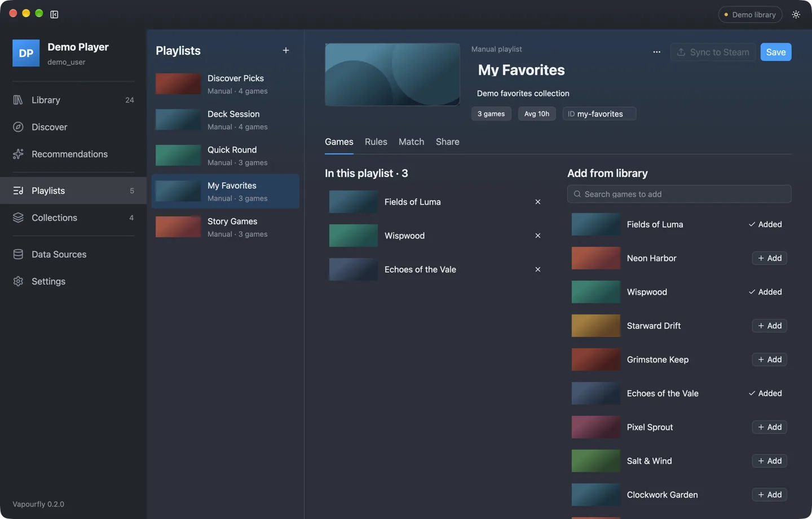The height and width of the screenshot is (519, 812).
Task: Add Pixel Sprout to playlist
Action: pyautogui.click(x=770, y=427)
